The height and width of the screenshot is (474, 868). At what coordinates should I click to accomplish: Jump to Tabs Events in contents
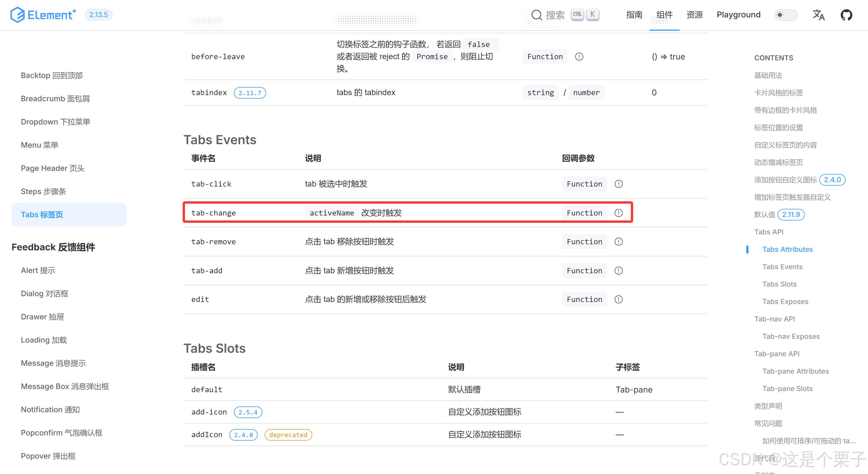(782, 267)
